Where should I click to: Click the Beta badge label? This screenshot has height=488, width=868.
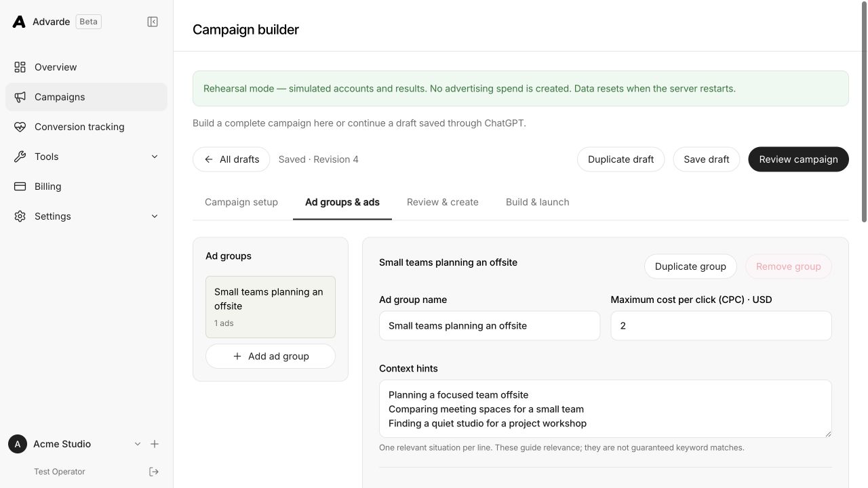coord(89,22)
